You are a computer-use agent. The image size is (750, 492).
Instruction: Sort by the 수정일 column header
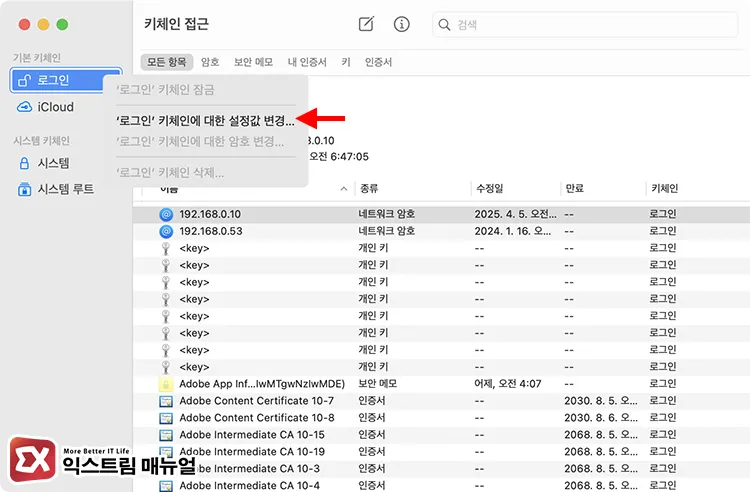[x=489, y=188]
